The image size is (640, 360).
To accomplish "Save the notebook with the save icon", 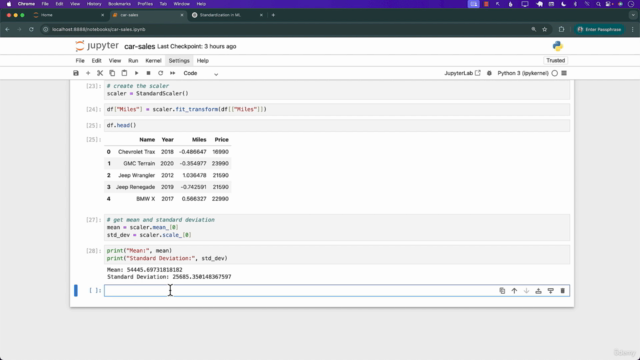I will (76, 73).
